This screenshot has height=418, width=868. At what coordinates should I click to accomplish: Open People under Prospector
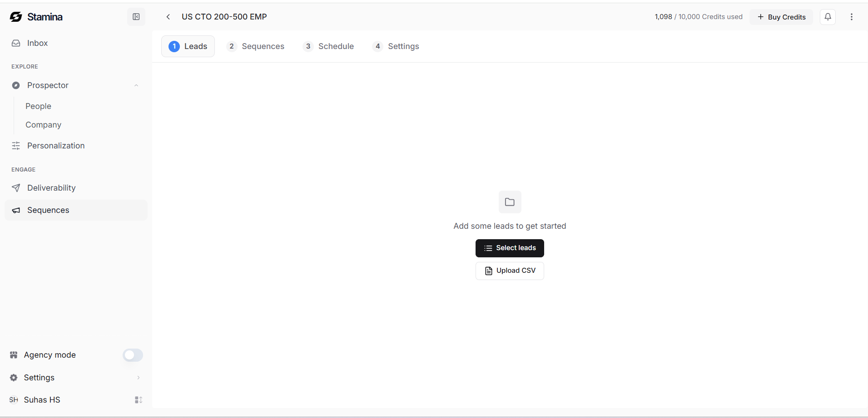pyautogui.click(x=38, y=106)
